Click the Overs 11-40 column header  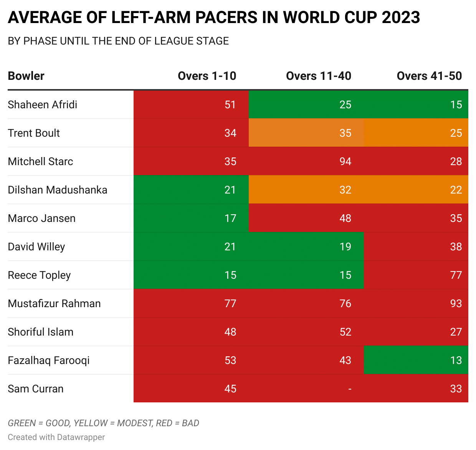coord(319,76)
